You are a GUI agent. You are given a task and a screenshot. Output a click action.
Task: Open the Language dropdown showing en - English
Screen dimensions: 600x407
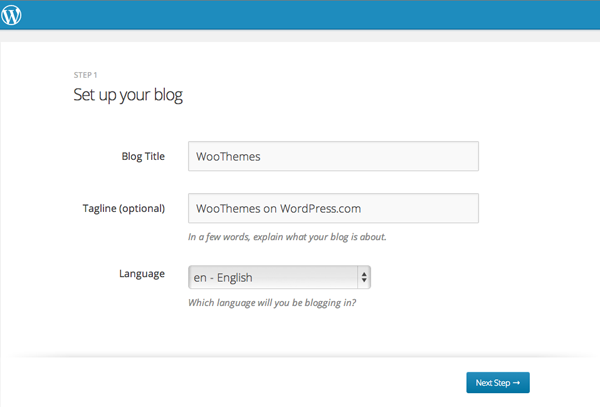[279, 277]
